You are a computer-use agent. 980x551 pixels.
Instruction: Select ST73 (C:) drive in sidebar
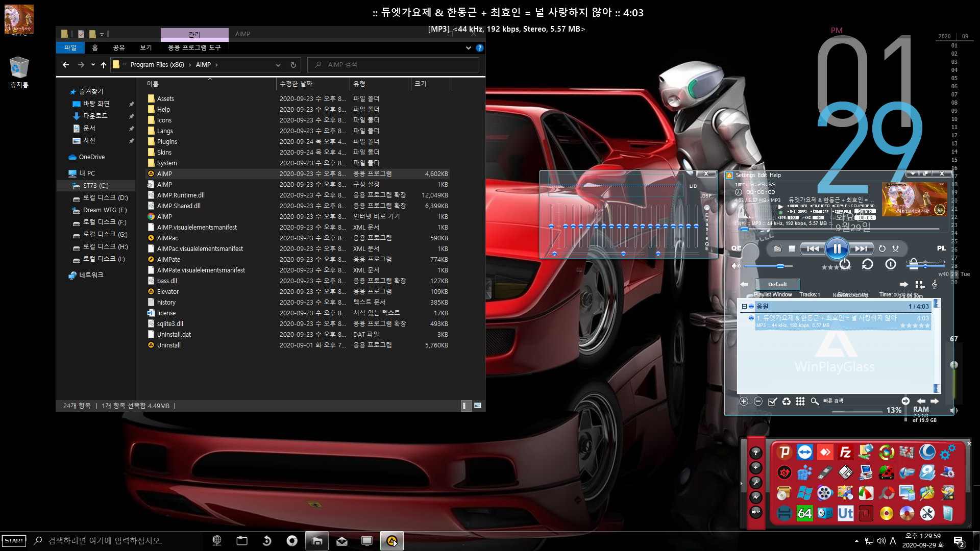pos(96,186)
